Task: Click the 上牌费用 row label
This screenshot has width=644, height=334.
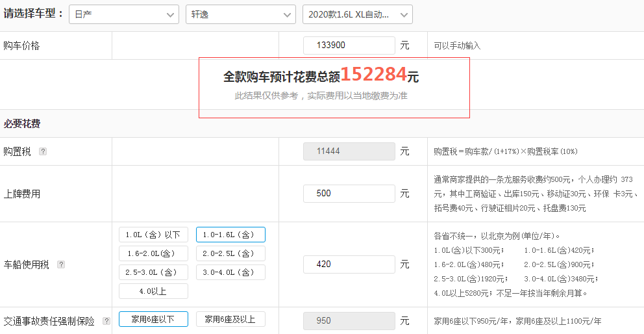Action: point(22,194)
